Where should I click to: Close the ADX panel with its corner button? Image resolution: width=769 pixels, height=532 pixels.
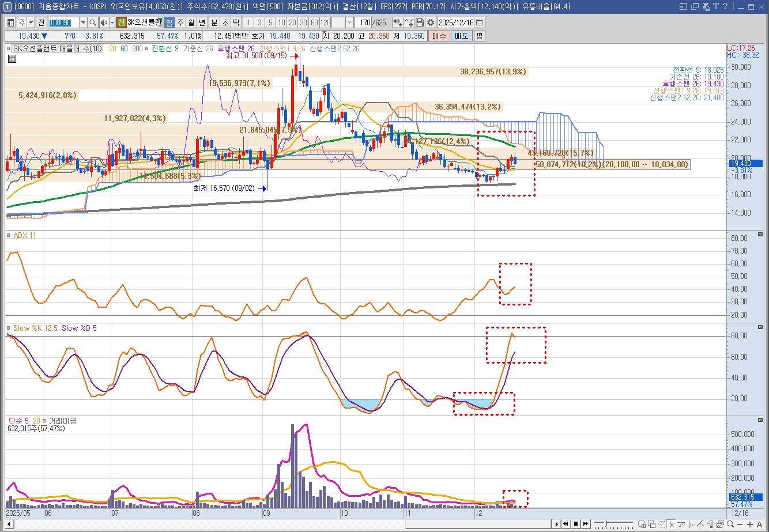[760, 235]
